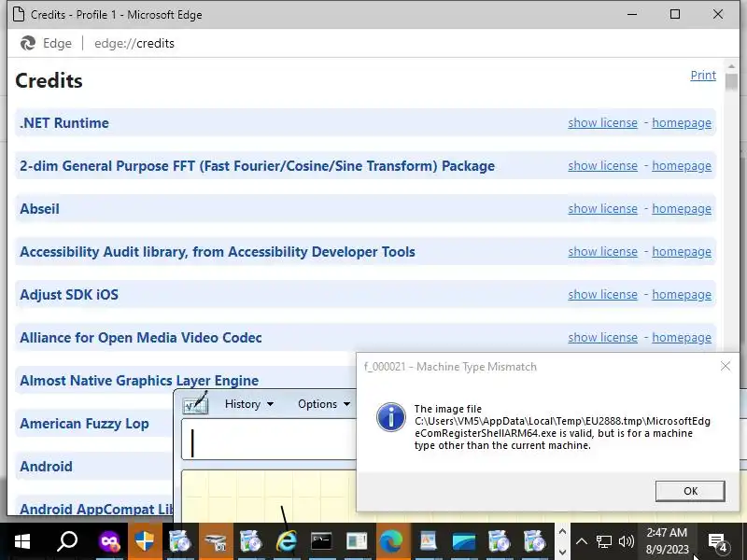Click 'Almost Native Graphics Layer Engine' title
Viewport: 747px width, 560px height.
139,380
